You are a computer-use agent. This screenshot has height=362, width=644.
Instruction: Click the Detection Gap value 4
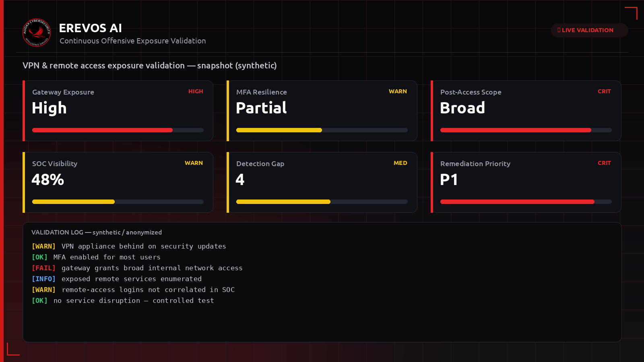240,179
